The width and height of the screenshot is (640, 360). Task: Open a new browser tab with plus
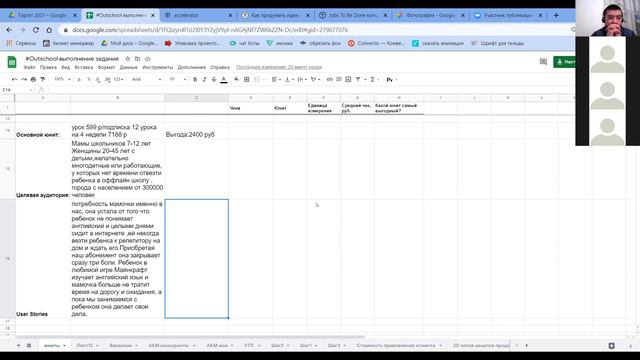[556, 15]
